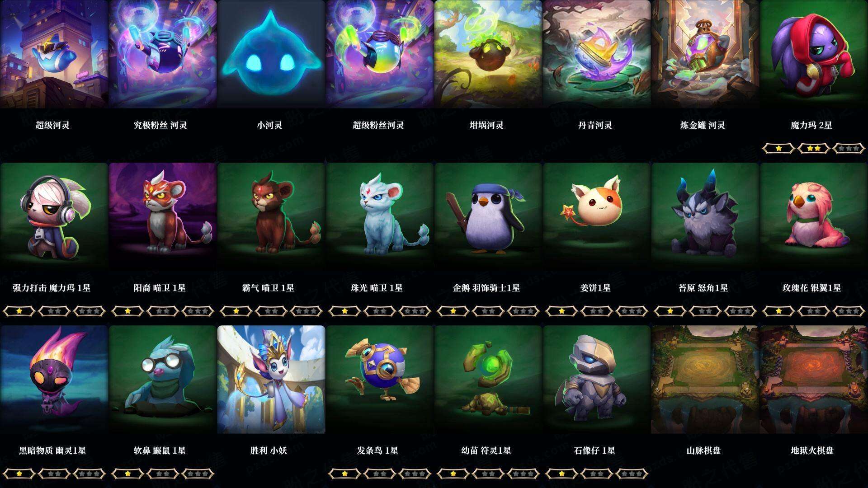Click the 胜利 小妖 name text

(x=269, y=450)
